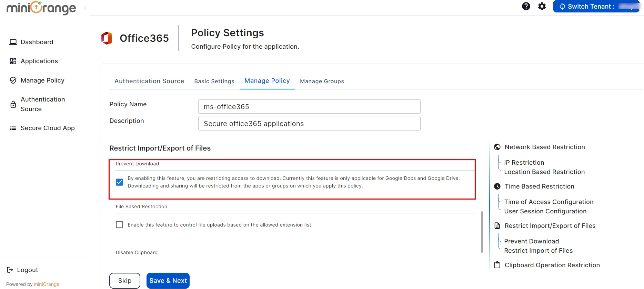The height and width of the screenshot is (289, 644).
Task: Jump to Clipboard Operation Restriction section
Action: [552, 265]
